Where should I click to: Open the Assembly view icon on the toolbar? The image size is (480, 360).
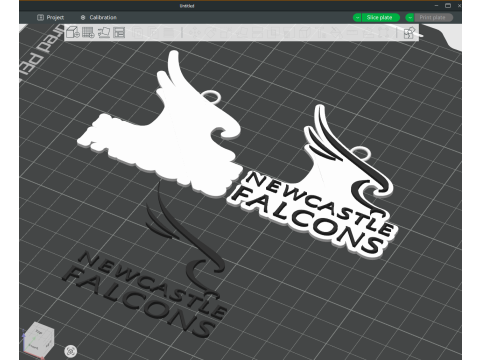tap(409, 33)
